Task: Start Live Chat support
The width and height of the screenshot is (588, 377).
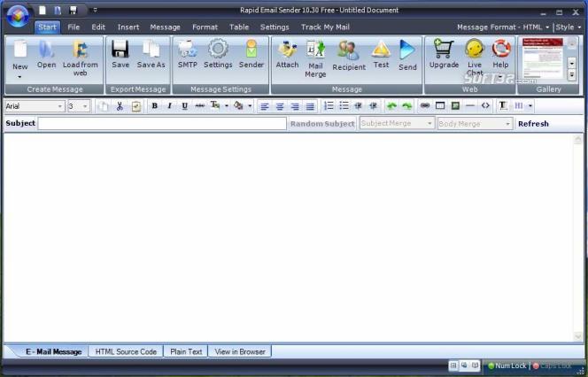Action: click(x=475, y=49)
